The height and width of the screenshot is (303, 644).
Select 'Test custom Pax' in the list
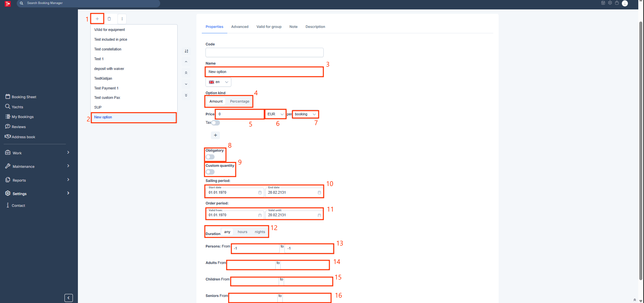pos(134,98)
